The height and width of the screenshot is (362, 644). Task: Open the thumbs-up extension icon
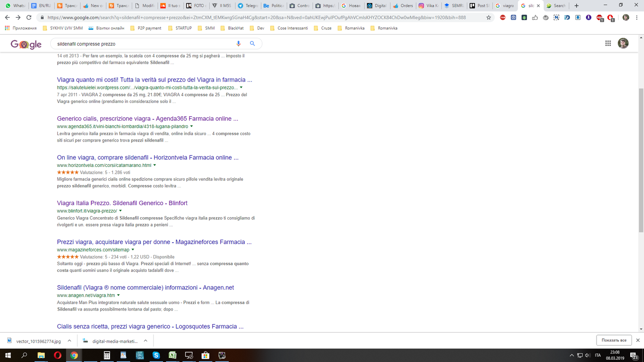(x=535, y=18)
